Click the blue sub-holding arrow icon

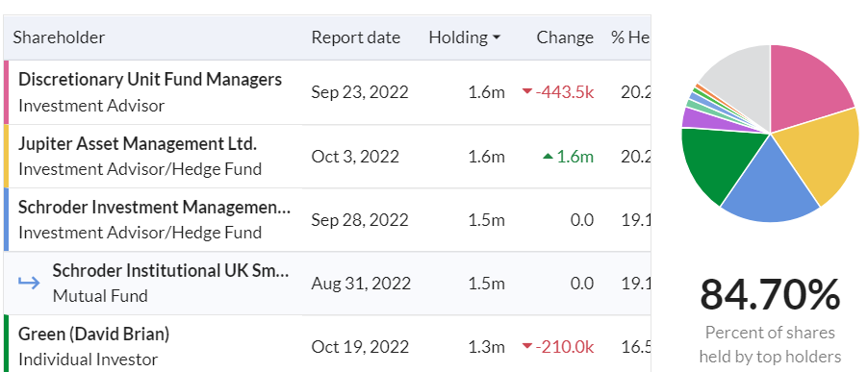[29, 283]
